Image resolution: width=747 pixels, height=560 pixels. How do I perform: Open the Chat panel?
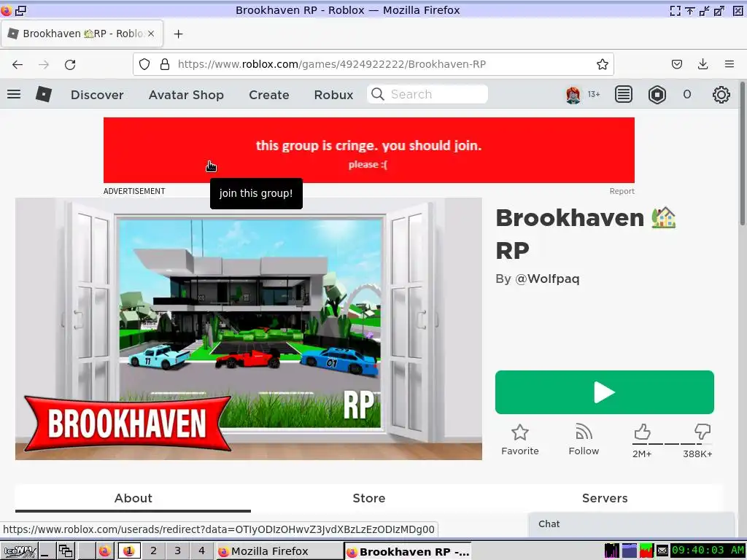pyautogui.click(x=631, y=524)
